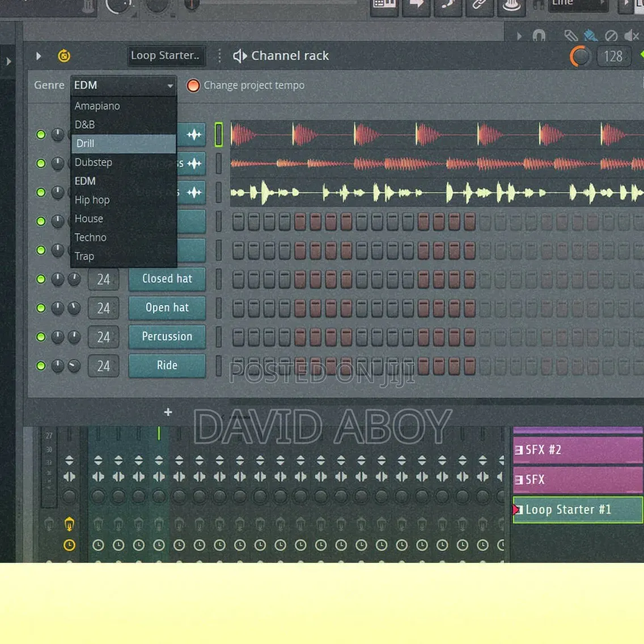The height and width of the screenshot is (644, 644).
Task: Mute the Percussion channel
Action: click(41, 337)
